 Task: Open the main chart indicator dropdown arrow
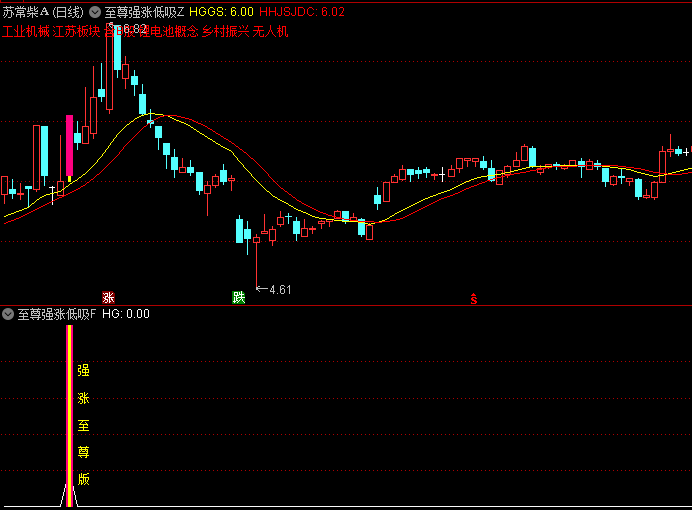pos(95,12)
